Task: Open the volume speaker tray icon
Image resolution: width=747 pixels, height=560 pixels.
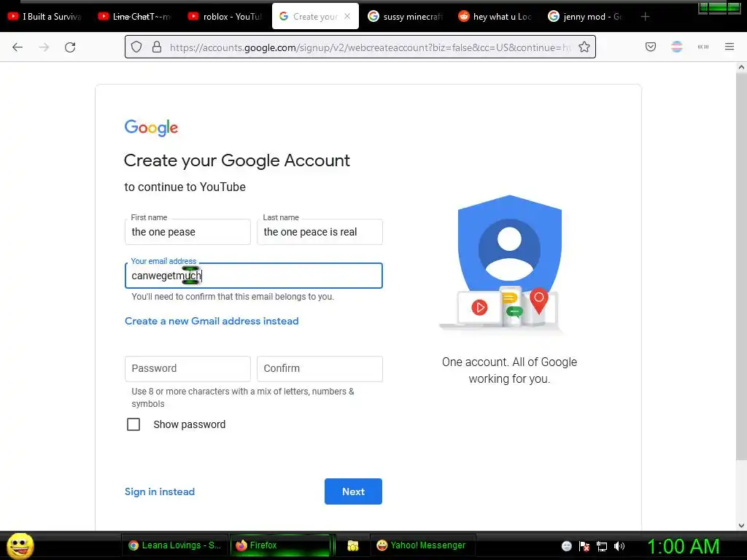Action: (x=619, y=546)
